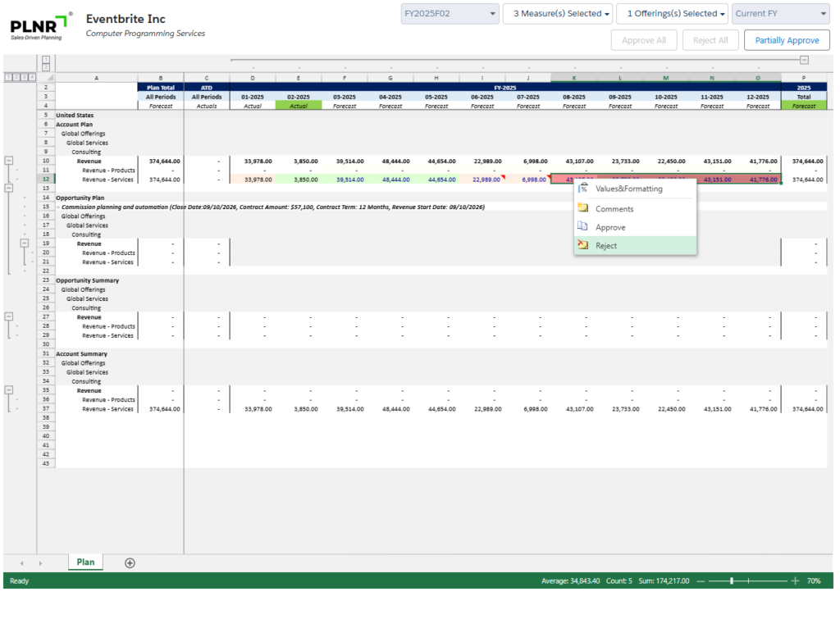
Task: Choose Approve in the context menu
Action: point(636,227)
